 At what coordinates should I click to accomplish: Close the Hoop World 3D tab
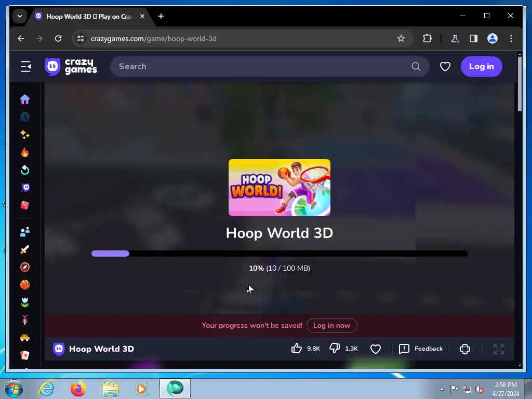tap(142, 16)
